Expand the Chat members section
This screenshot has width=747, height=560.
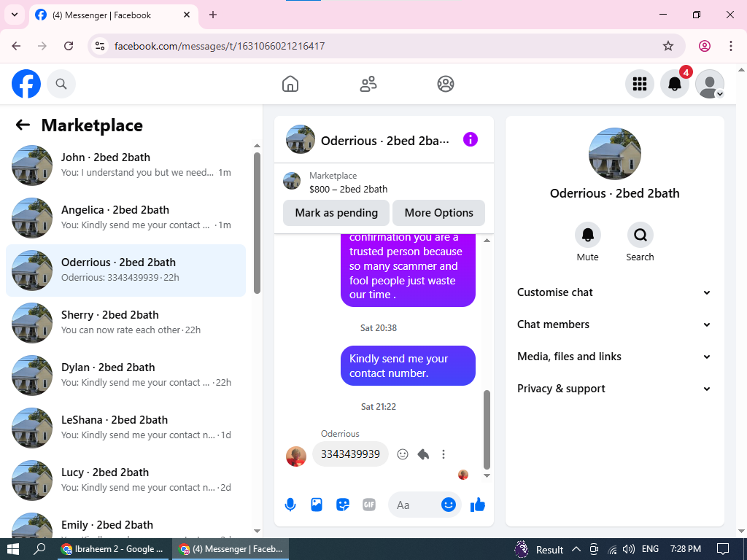point(614,324)
